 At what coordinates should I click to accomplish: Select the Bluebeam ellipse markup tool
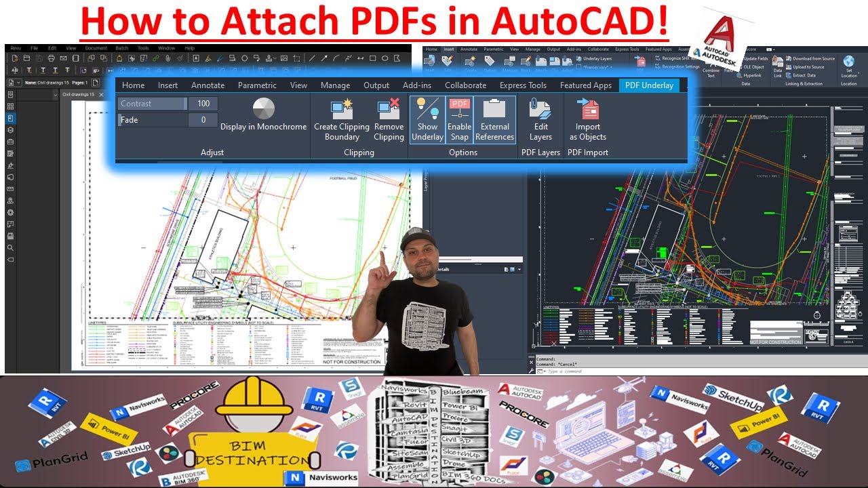(x=384, y=58)
